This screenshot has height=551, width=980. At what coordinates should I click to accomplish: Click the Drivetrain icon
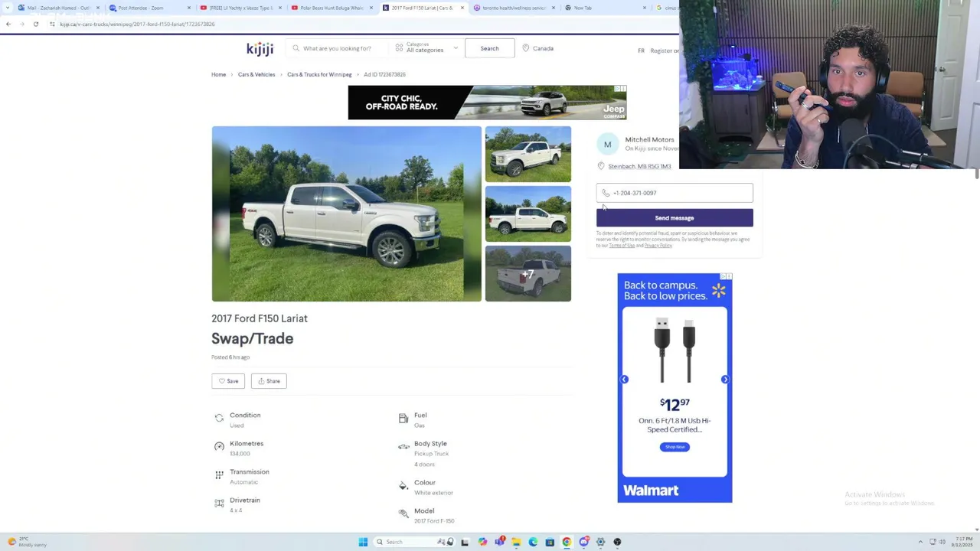(x=219, y=503)
